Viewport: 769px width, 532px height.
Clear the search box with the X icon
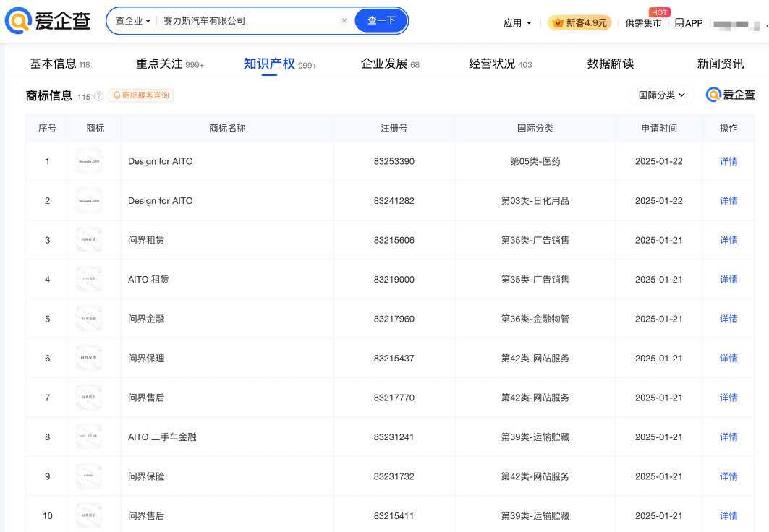click(344, 21)
